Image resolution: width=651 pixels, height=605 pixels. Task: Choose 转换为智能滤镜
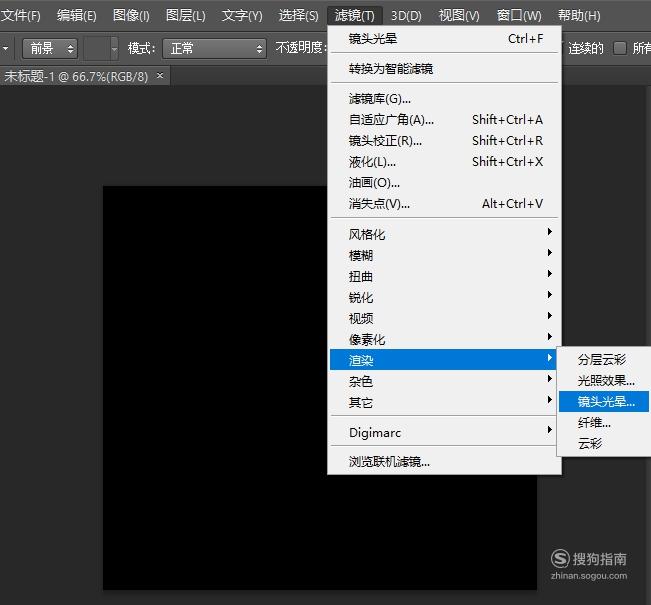pos(444,69)
